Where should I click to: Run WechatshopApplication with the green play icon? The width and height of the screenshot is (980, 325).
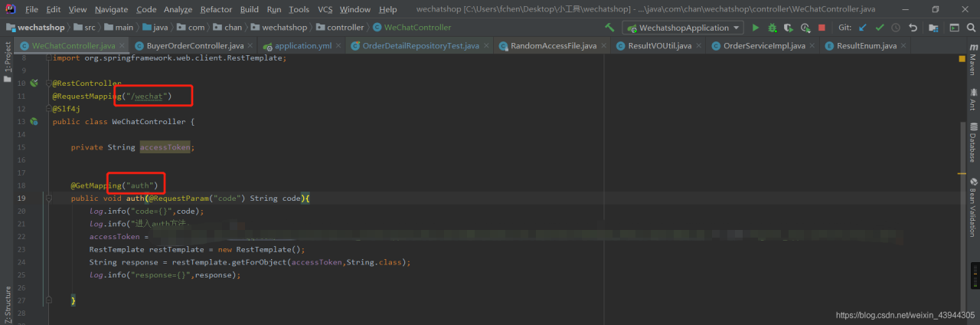(x=756, y=28)
